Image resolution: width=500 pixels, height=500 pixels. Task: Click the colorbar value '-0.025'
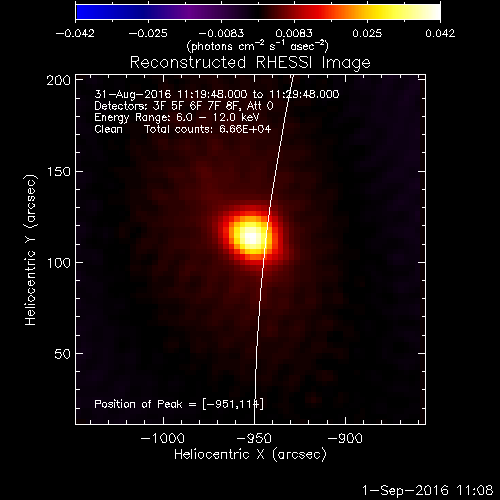coord(148,33)
